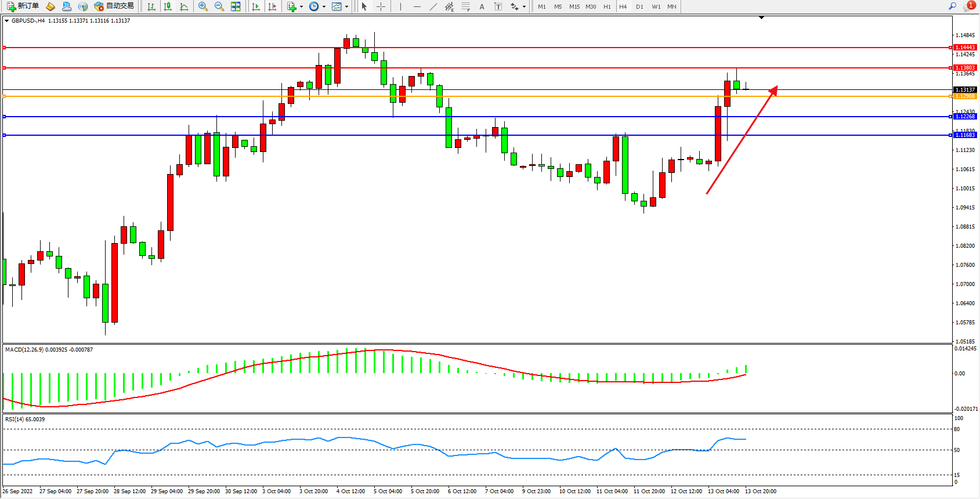Click the chart shift triangle marker
This screenshot has height=499, width=980.
[762, 17]
